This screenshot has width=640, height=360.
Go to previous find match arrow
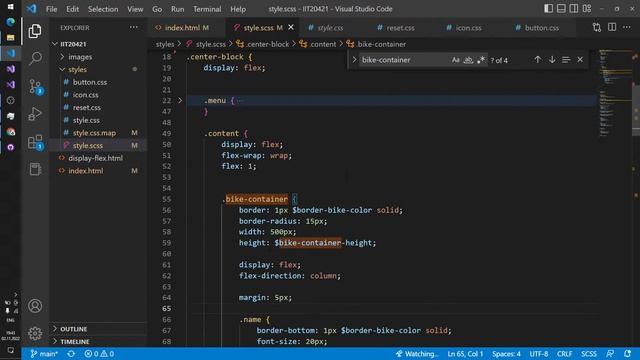[x=538, y=60]
